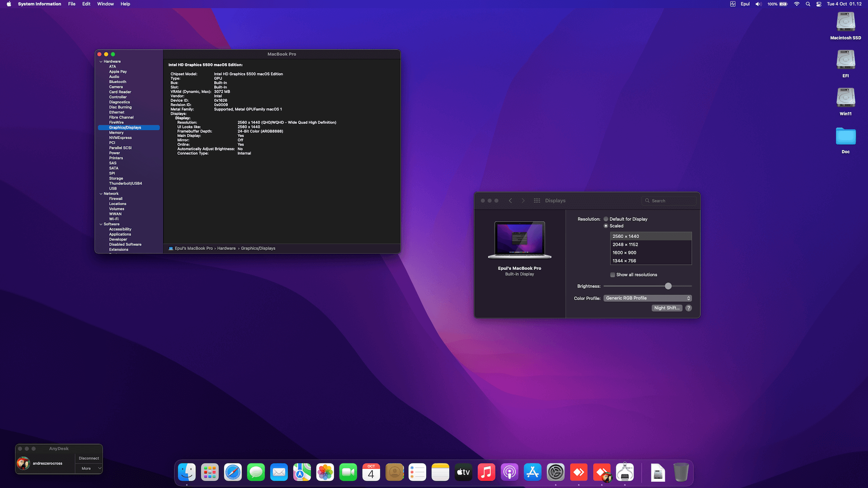Disconnect the AnyDesk session
The width and height of the screenshot is (868, 488).
coord(89,458)
